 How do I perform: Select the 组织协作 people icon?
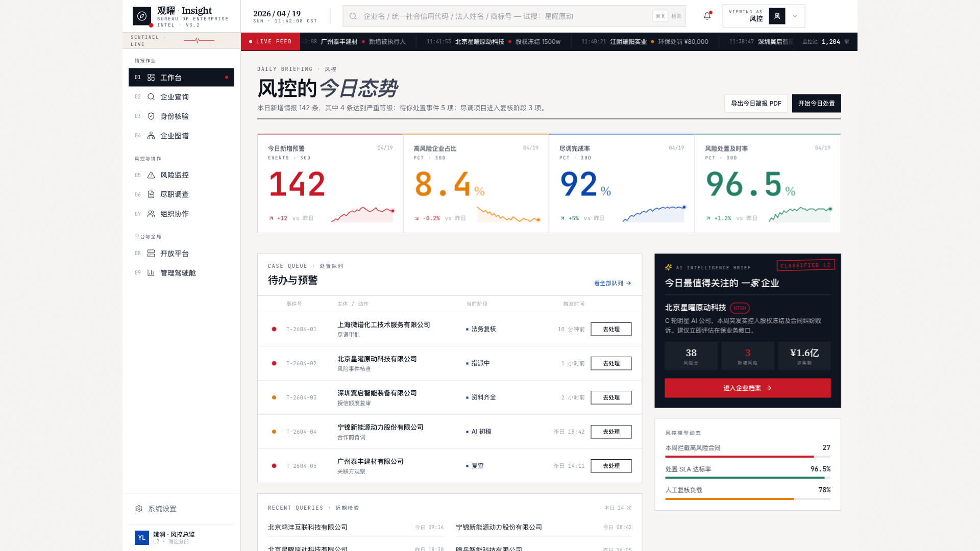point(151,214)
